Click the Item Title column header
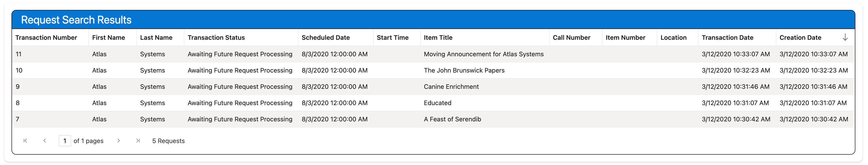This screenshot has height=165, width=868. click(x=438, y=38)
